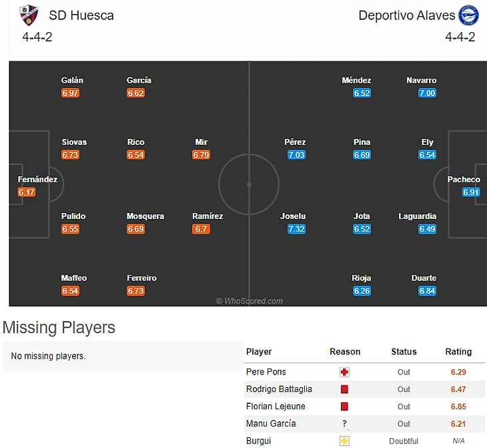The image size is (487, 448).
Task: Click the Deportivo Alaves club crest
Action: [x=468, y=15]
